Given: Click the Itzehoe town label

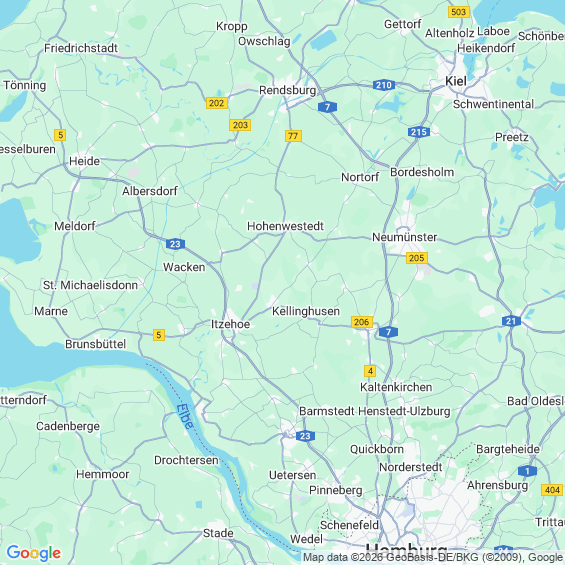Looking at the screenshot, I should pos(230,324).
